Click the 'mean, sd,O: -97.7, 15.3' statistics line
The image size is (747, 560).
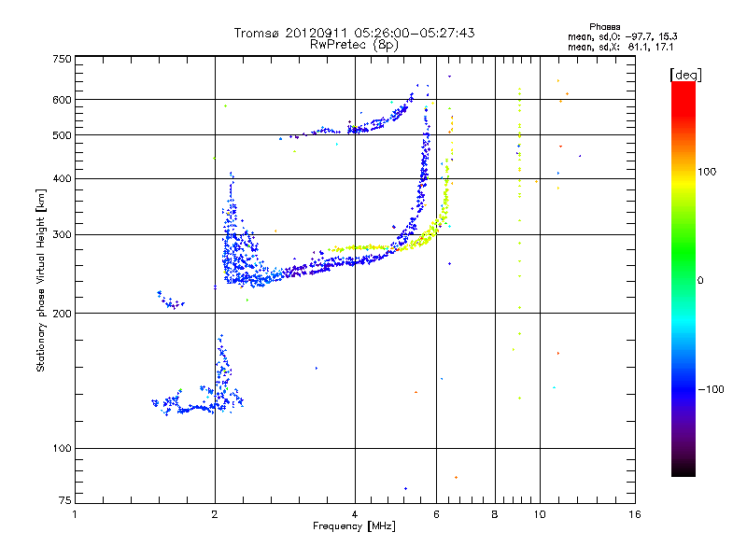[623, 36]
